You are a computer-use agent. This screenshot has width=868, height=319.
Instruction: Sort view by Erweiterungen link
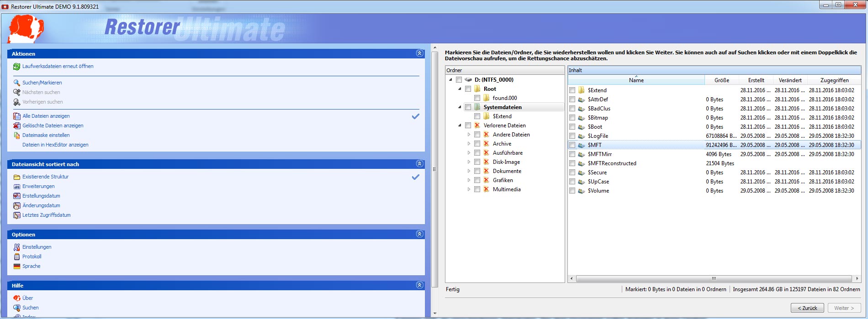38,187
